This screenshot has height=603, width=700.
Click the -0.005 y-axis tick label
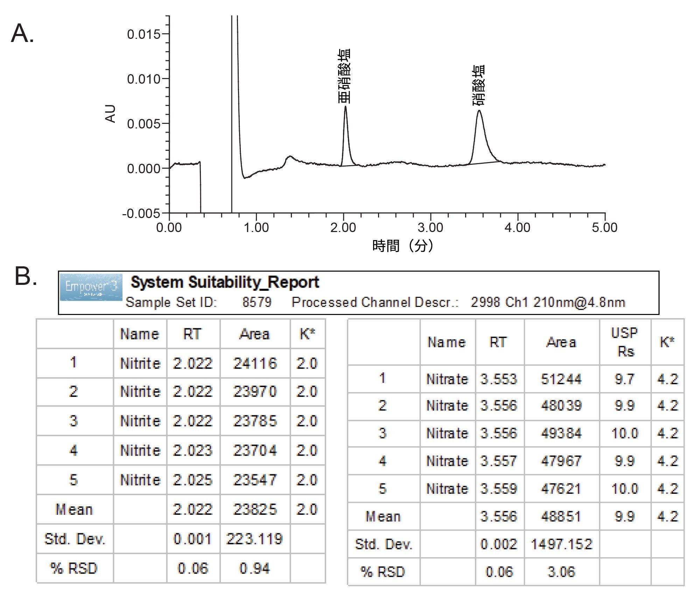[x=141, y=213]
